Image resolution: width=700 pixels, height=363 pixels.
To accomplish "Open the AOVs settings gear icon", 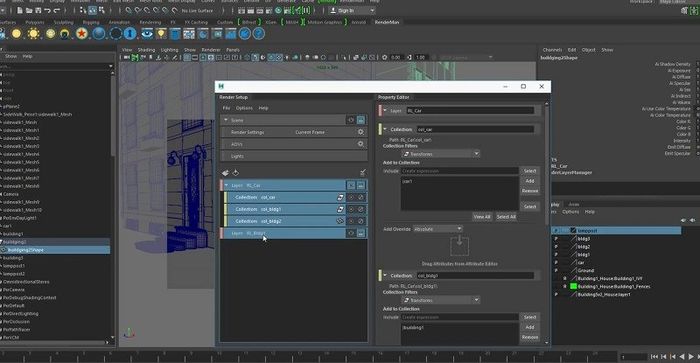I will point(361,144).
